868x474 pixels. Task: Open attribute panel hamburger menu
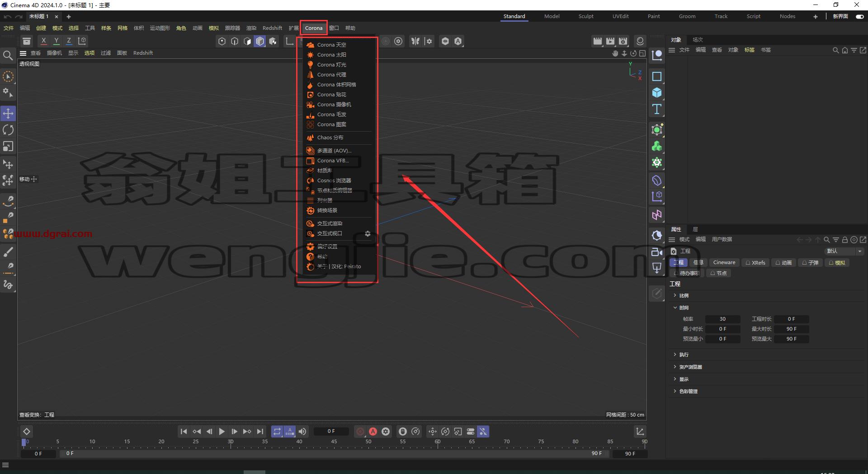tap(672, 239)
